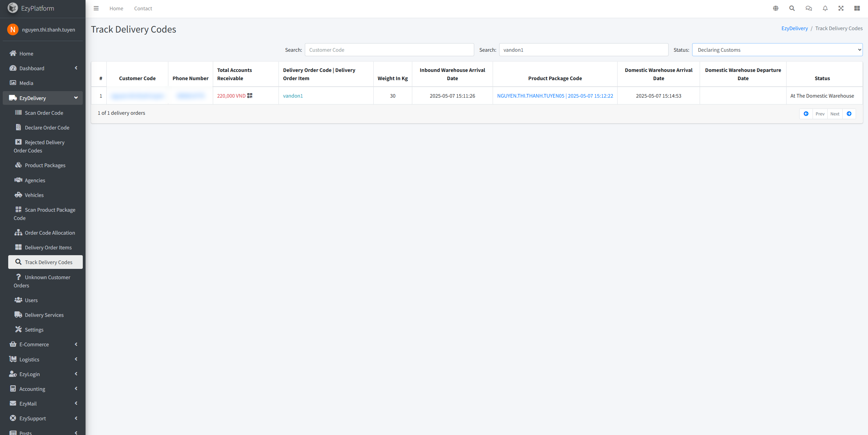The height and width of the screenshot is (435, 868).
Task: Open Scan Order Code in sidebar
Action: pyautogui.click(x=44, y=113)
